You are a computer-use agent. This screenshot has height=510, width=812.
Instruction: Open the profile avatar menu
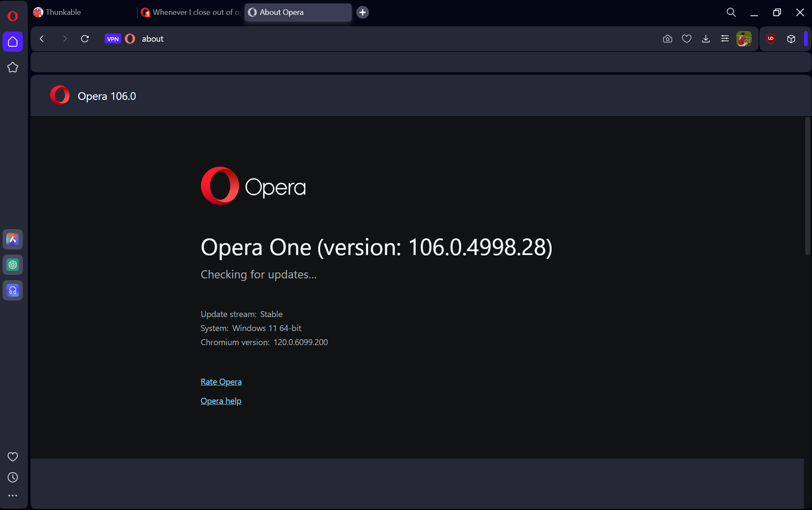744,39
